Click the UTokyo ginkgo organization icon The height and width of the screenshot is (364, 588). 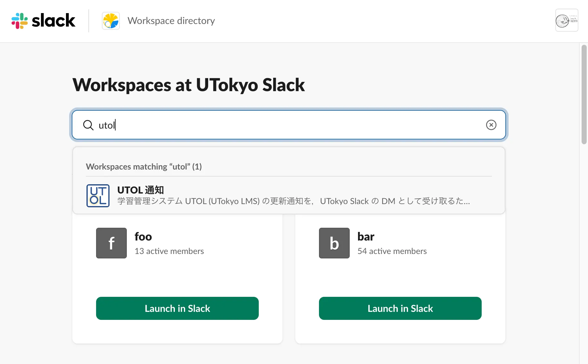(111, 21)
